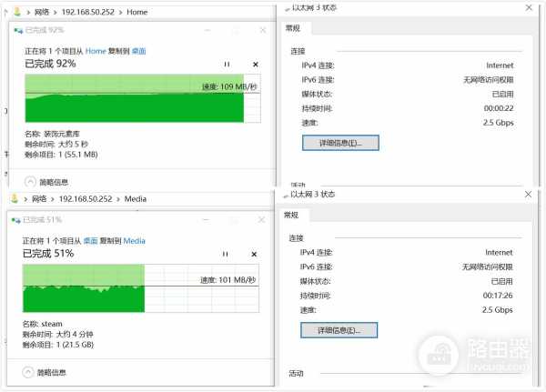
Task: Click Home segment in the top address bar
Action: coord(136,12)
